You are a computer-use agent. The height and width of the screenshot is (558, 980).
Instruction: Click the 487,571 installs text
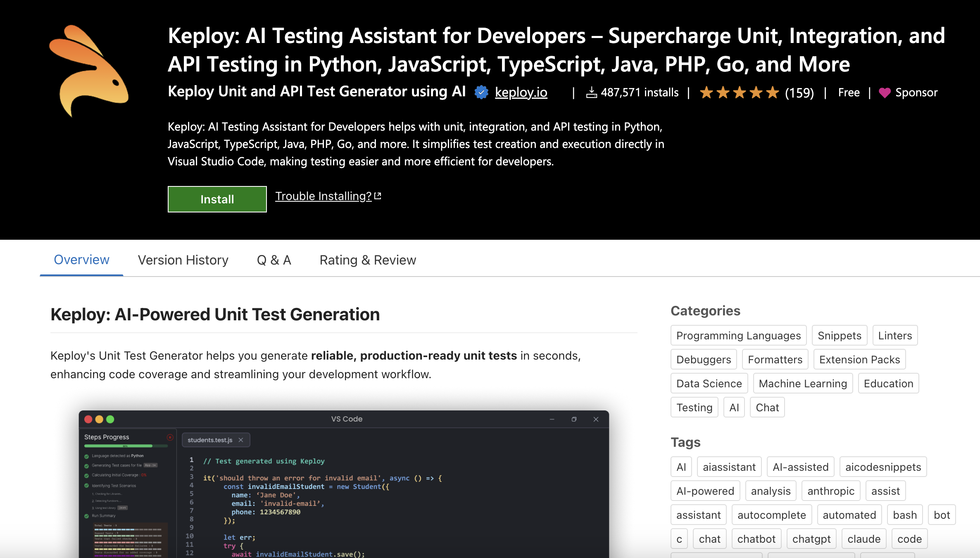pos(639,93)
